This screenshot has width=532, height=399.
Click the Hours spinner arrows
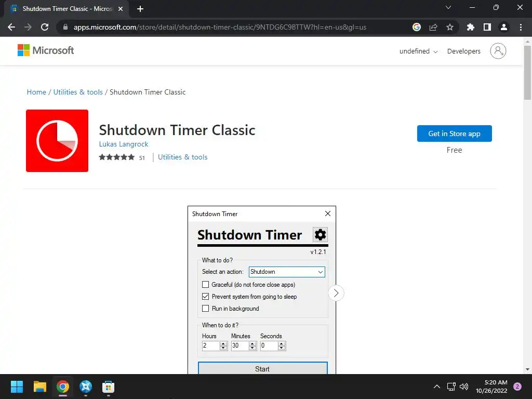click(223, 345)
